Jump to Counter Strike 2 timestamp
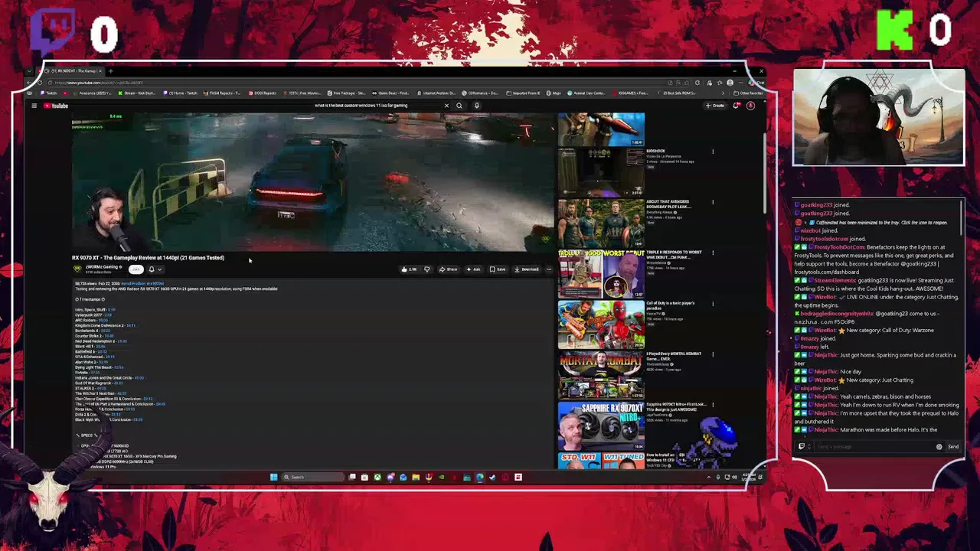 (x=109, y=336)
